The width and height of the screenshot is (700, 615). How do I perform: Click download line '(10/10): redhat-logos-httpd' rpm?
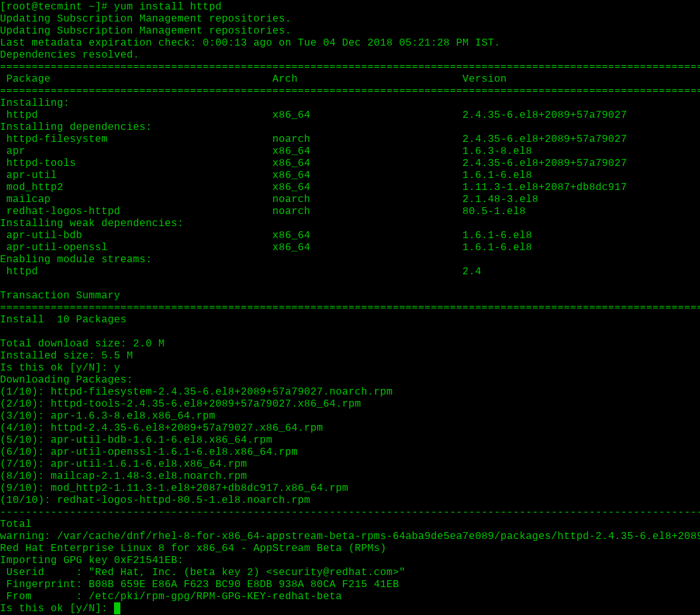[x=155, y=500]
